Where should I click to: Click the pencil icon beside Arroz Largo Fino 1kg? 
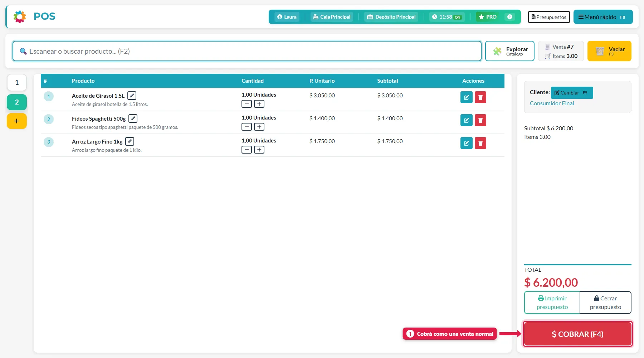point(130,141)
